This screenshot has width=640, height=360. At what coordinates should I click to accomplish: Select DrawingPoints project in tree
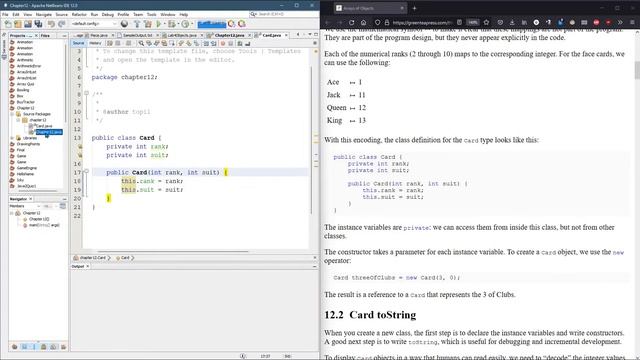(28, 144)
